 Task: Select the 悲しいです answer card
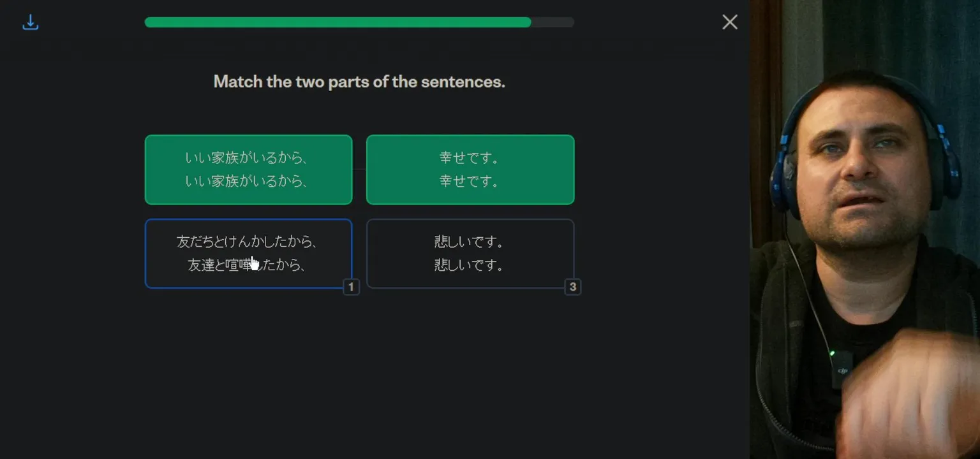[x=470, y=253]
